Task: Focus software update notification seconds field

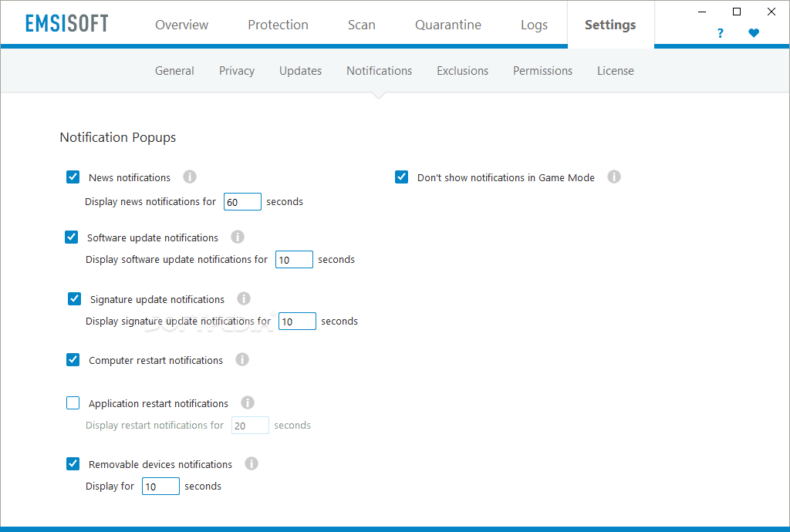Action: coord(294,260)
